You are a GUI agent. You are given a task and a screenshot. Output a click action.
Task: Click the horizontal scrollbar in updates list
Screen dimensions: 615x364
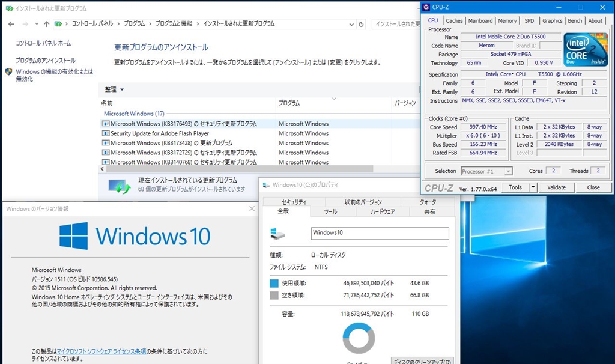tap(240, 169)
